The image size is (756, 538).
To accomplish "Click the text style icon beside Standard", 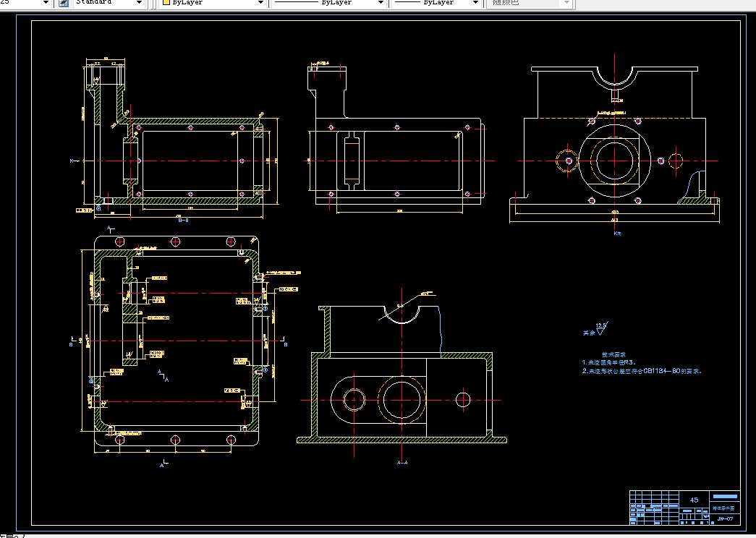I will click(x=64, y=3).
